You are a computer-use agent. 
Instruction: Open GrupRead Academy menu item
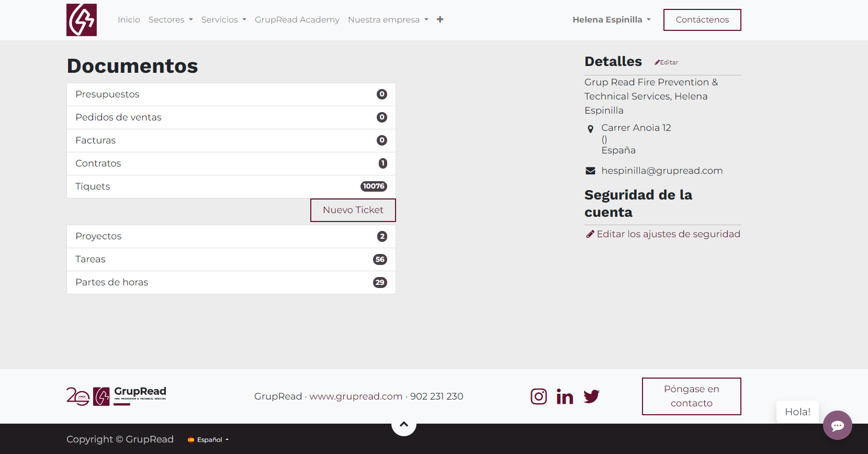[297, 20]
